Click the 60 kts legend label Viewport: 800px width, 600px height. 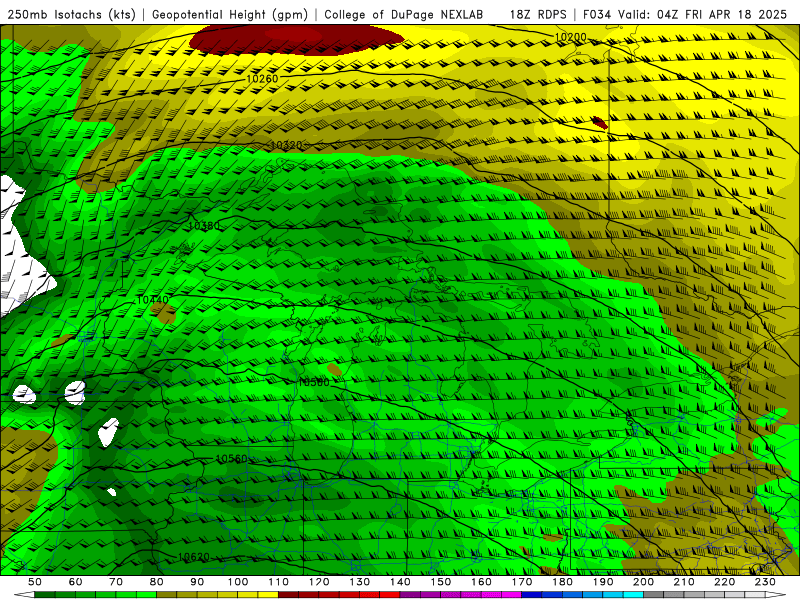pos(76,582)
